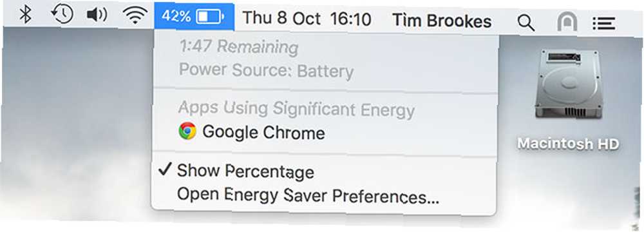This screenshot has width=644, height=232.
Task: Click the battery icon in menu bar
Action: (211, 17)
